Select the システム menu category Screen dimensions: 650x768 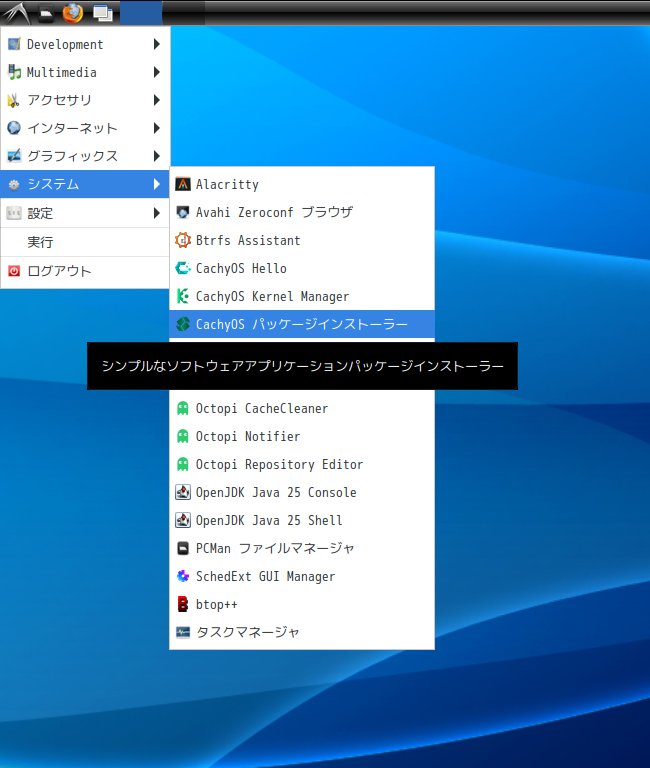pyautogui.click(x=85, y=184)
